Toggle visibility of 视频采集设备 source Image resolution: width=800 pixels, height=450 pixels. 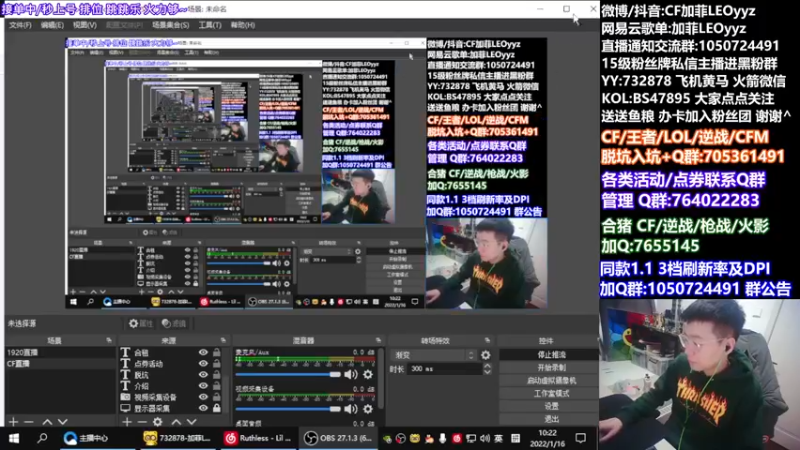point(203,397)
